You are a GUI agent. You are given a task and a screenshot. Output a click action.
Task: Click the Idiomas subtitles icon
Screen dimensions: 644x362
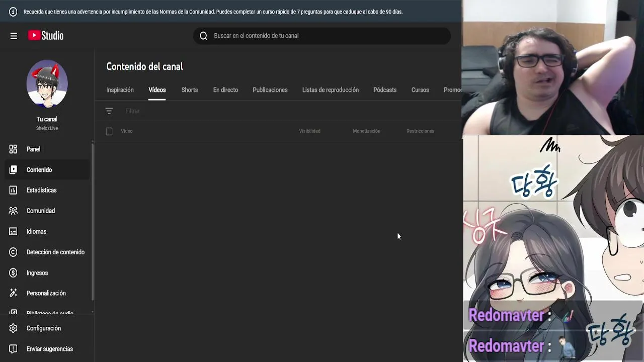[13, 231]
